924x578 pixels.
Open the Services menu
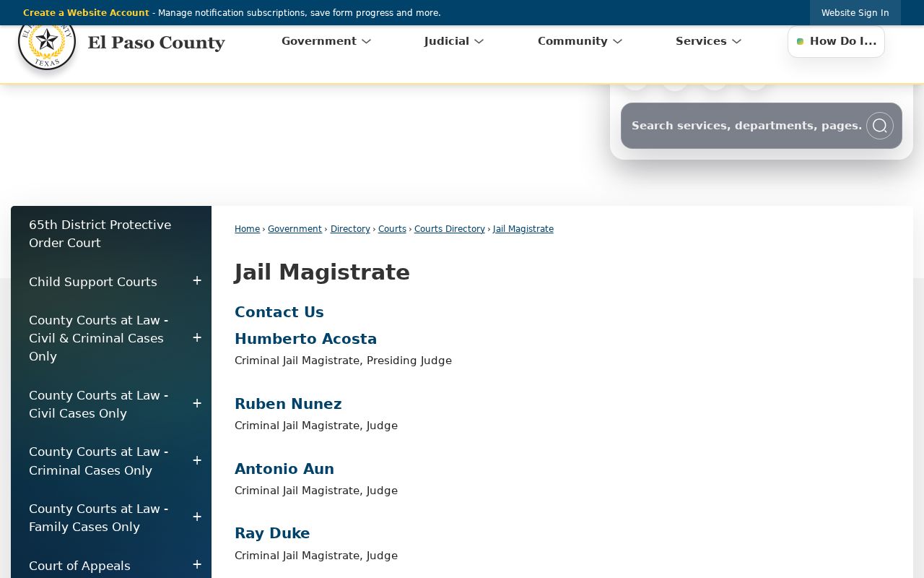tap(708, 41)
